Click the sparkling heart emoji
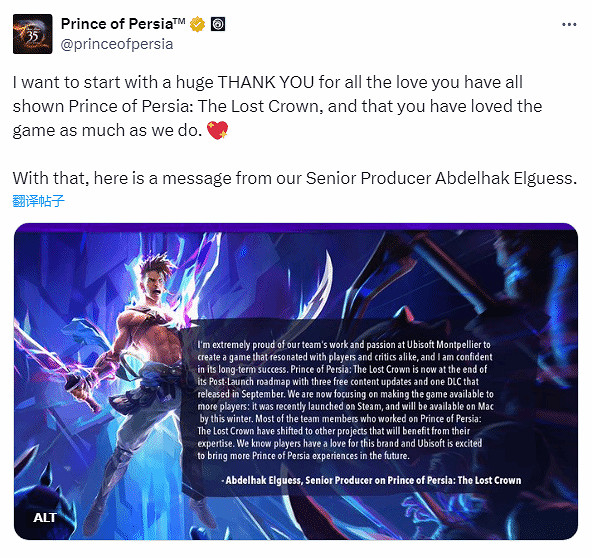 coord(218,130)
